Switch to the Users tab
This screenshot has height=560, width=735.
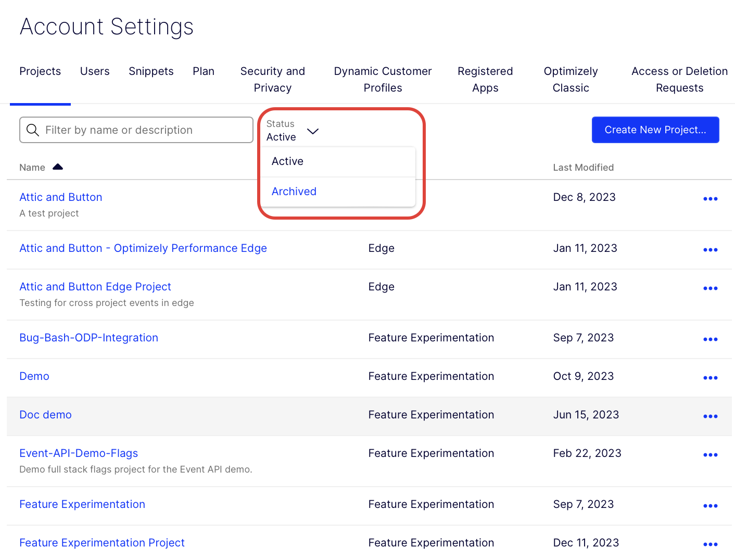(94, 71)
